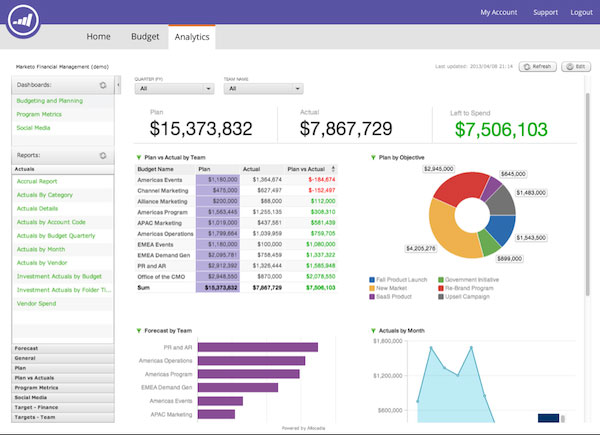Open the Social Media dashboard
Viewport: 600px width, 435px height.
[x=33, y=128]
